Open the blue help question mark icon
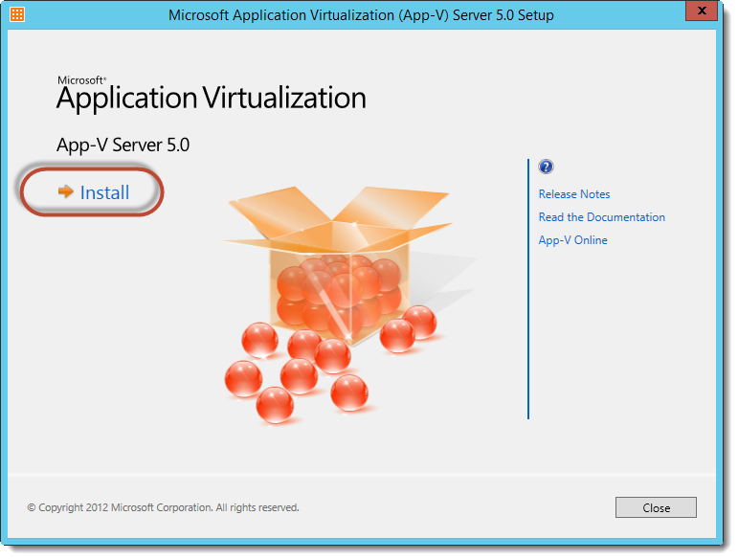Viewport: 738px width, 560px height. (546, 167)
